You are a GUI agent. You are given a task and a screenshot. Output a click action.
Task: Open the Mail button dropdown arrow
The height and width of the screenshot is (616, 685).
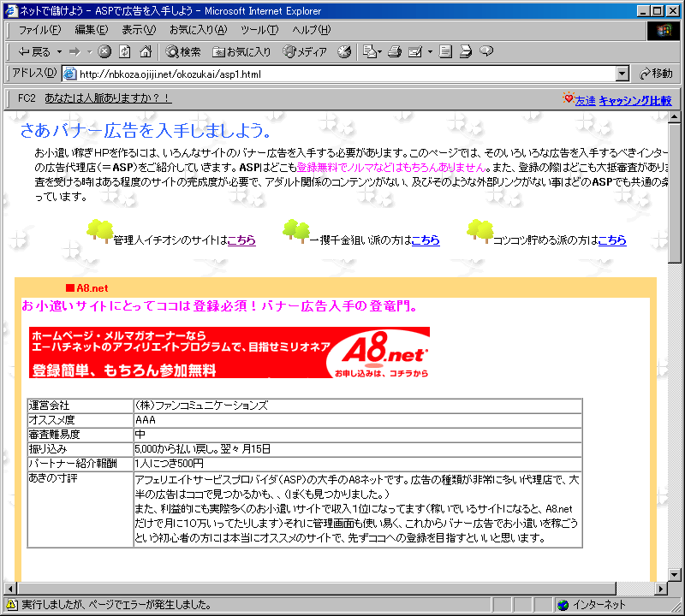pyautogui.click(x=379, y=52)
